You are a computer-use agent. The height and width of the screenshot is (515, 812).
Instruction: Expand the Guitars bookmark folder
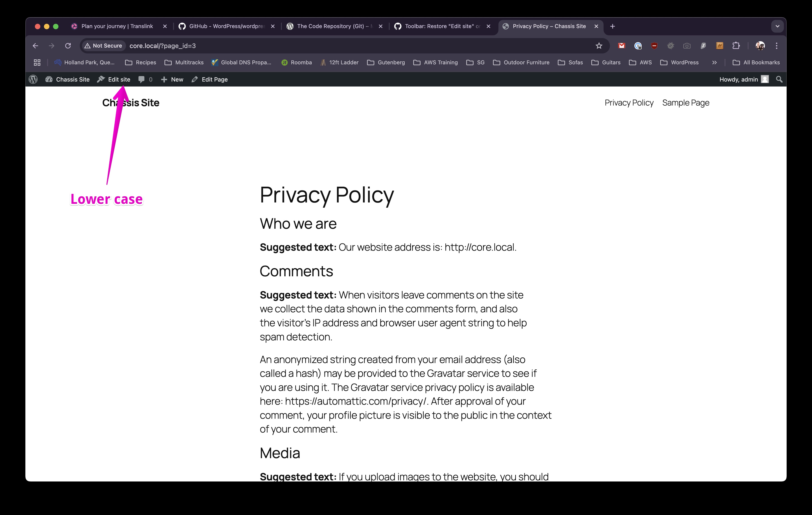[x=606, y=62]
